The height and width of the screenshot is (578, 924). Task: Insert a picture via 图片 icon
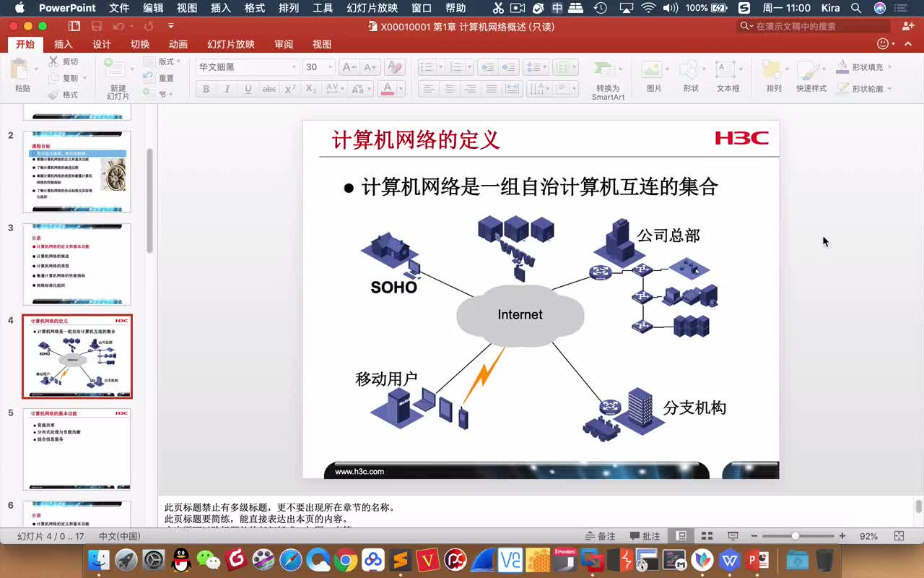point(652,70)
